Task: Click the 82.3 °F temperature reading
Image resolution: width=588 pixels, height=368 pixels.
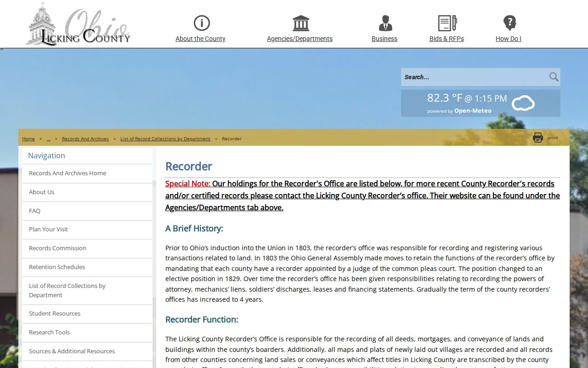Action: 445,98
